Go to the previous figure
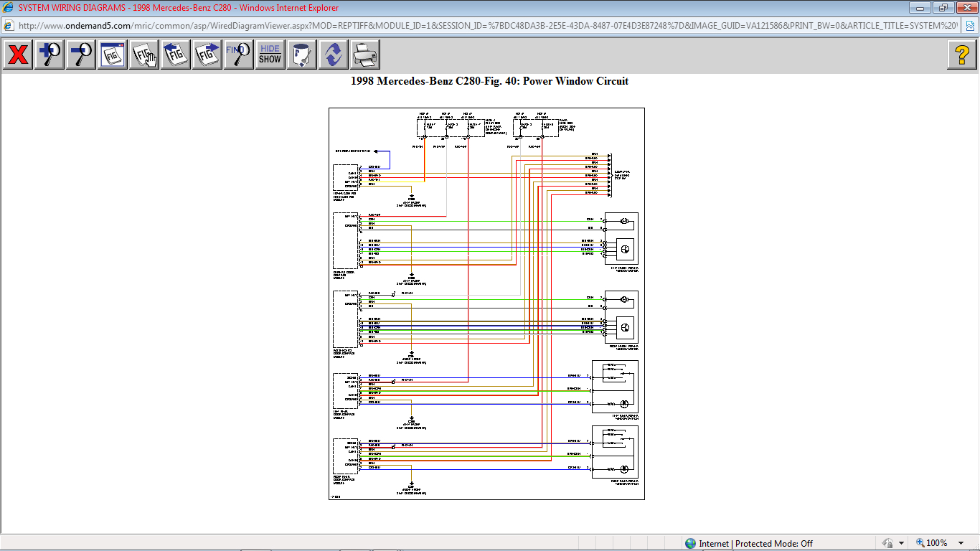This screenshot has height=551, width=980. [176, 55]
